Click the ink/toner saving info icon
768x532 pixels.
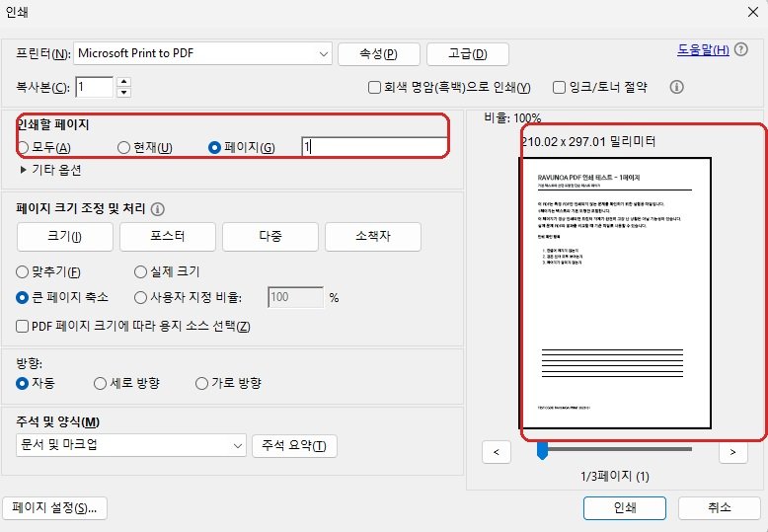[x=676, y=87]
